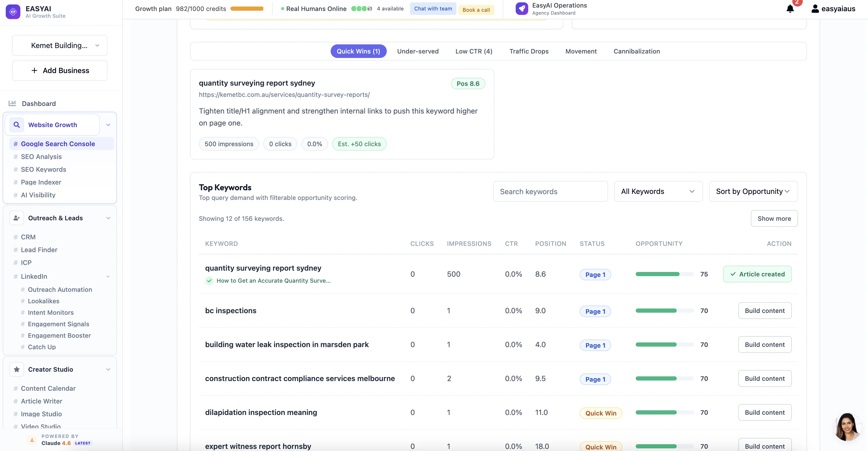868x451 pixels.
Task: Collapse the Creator Studio section
Action: point(108,369)
